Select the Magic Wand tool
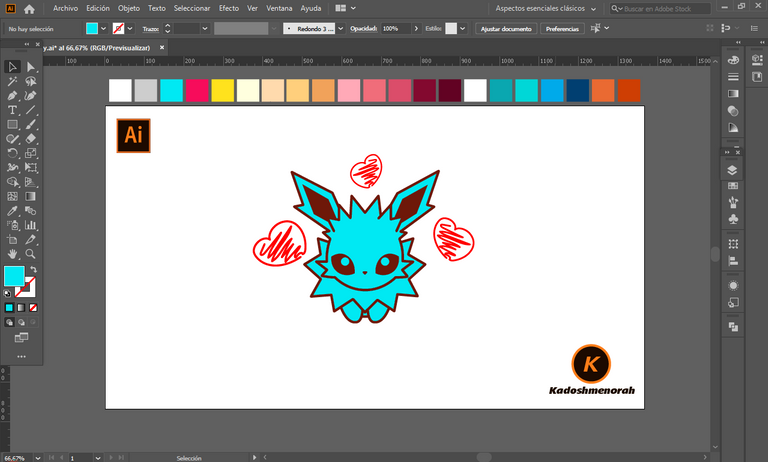Screen dimensions: 768x462 tap(12, 81)
